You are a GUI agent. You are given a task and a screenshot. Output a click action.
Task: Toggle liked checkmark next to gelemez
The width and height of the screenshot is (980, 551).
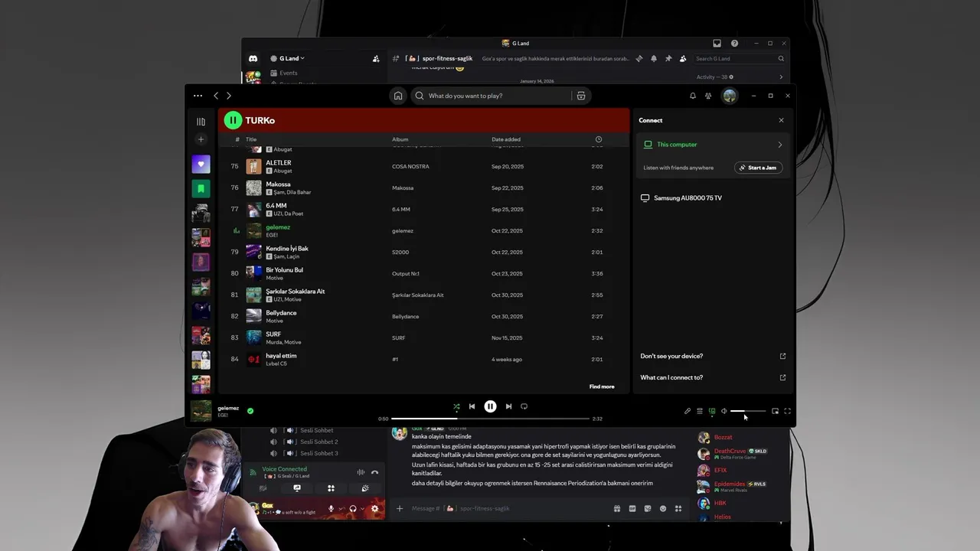[250, 411]
